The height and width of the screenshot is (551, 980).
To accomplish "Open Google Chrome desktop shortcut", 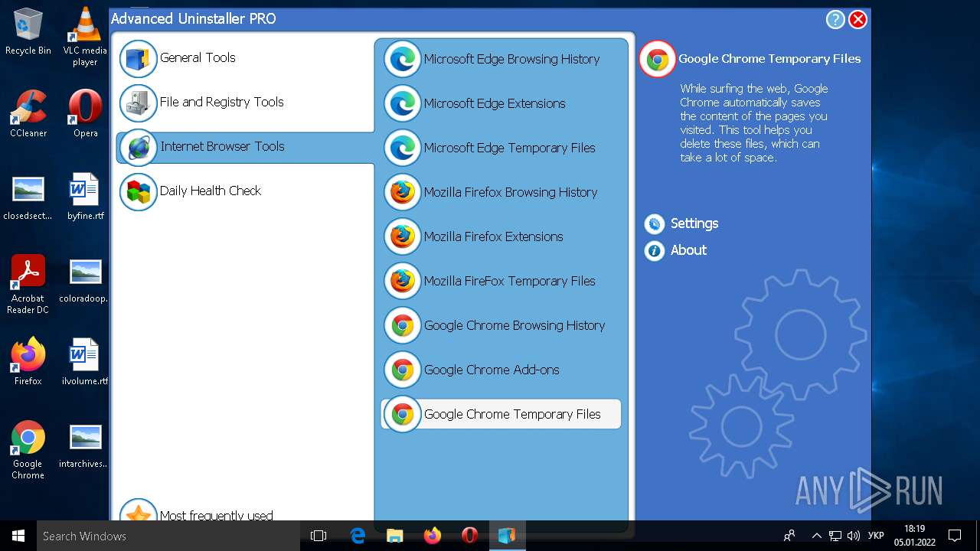I will pos(28,449).
